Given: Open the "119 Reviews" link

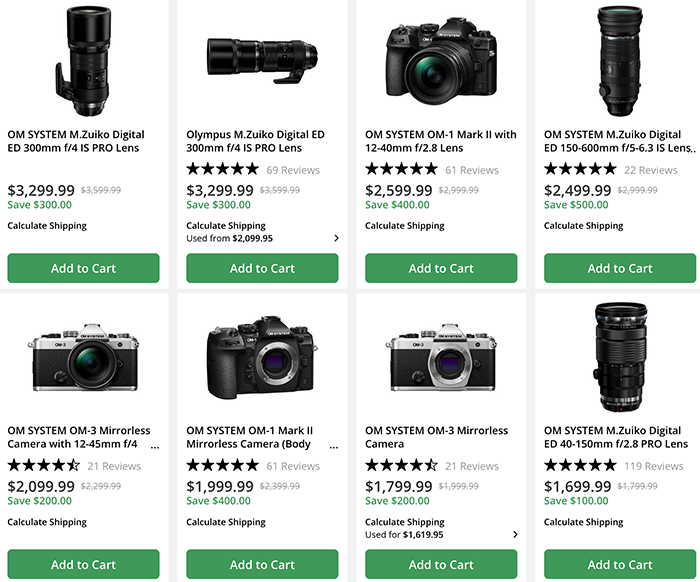Looking at the screenshot, I should point(654,466).
